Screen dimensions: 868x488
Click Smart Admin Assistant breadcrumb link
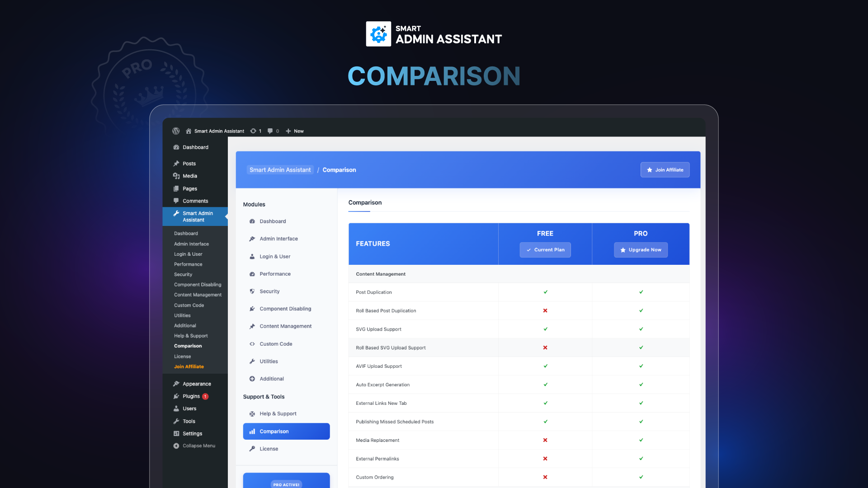coord(280,170)
